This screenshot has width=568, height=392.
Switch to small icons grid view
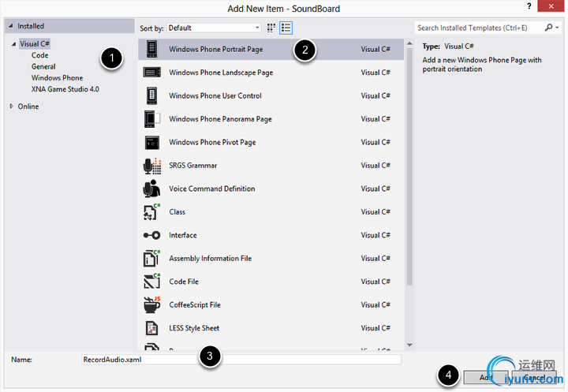point(271,28)
